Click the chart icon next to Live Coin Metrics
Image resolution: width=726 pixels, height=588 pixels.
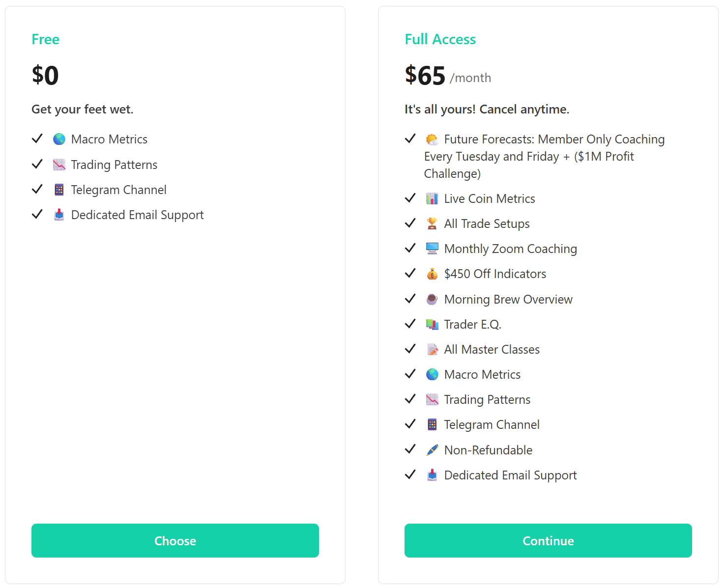pos(432,198)
